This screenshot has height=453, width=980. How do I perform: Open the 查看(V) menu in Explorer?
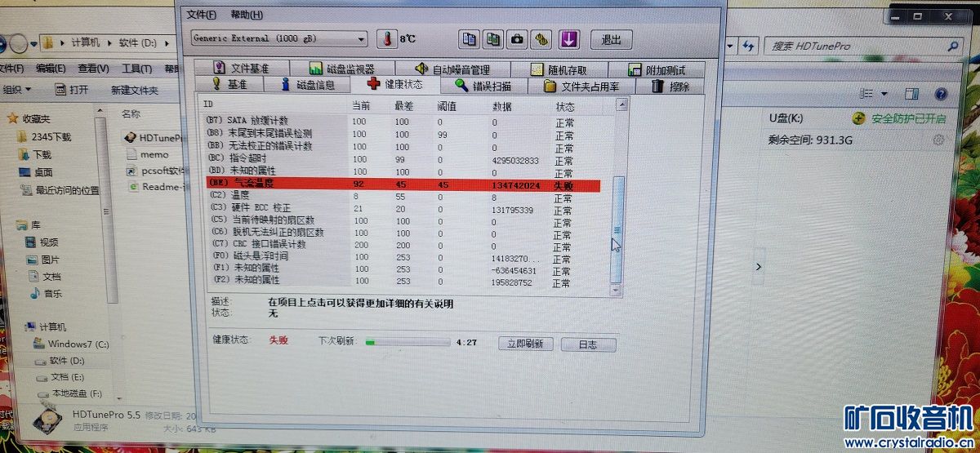(94, 68)
